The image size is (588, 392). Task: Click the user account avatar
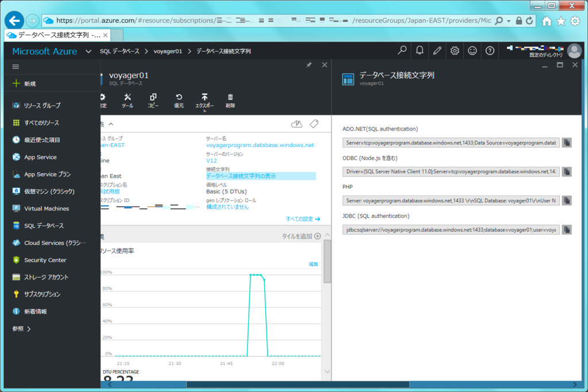point(574,51)
